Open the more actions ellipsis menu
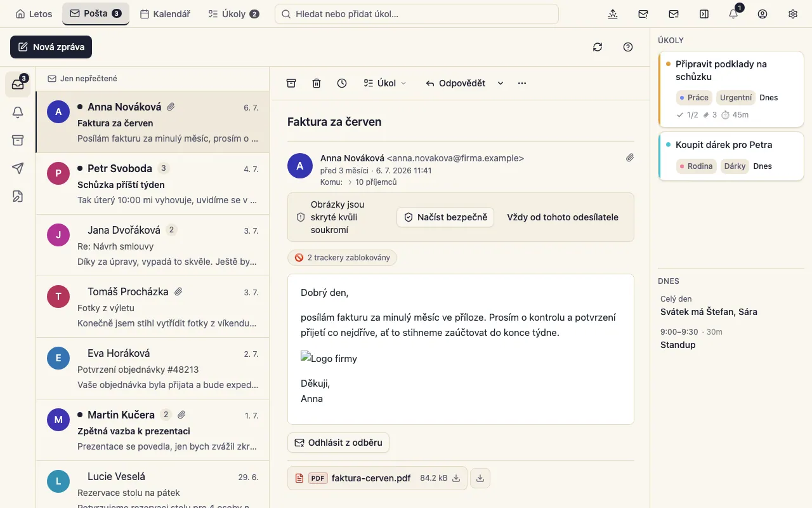Screen dimensions: 812x508 [x=522, y=83]
